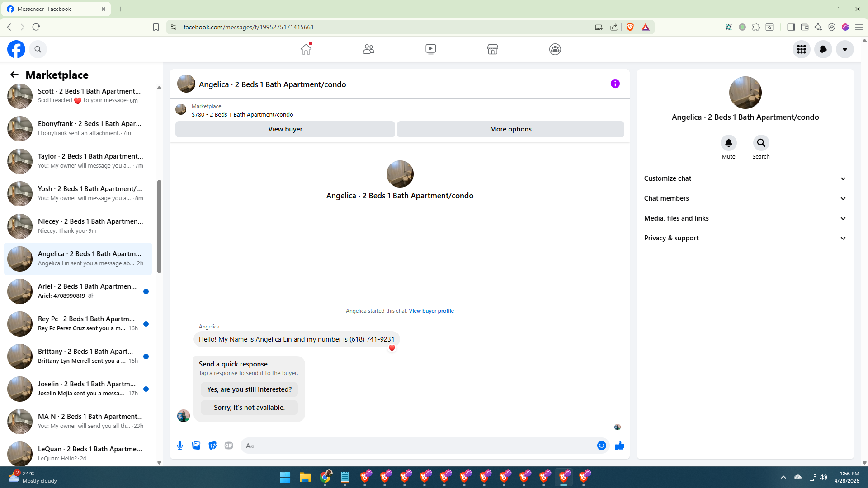This screenshot has width=868, height=488.
Task: Click the View buyer button
Action: coord(285,129)
